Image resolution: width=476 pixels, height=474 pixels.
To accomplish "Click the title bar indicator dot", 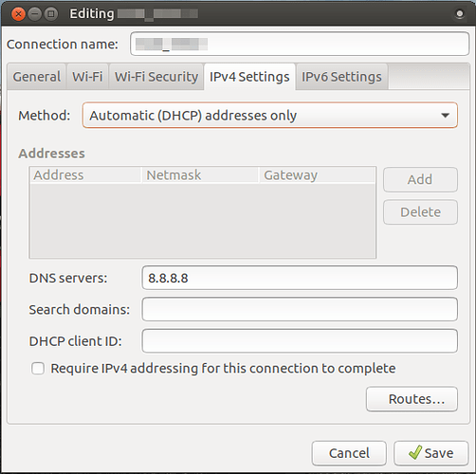I will 460,14.
